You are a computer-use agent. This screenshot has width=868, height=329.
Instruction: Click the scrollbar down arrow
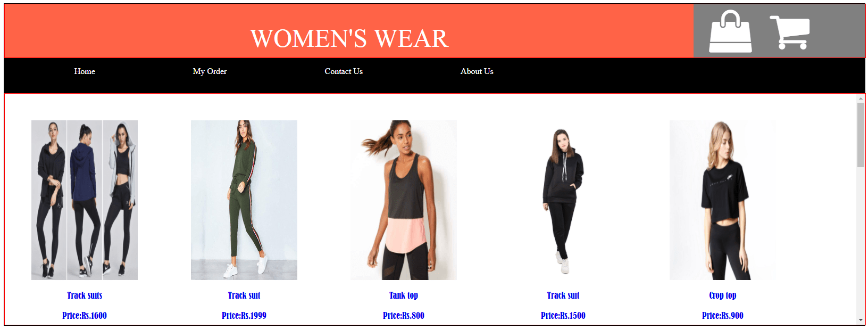[x=861, y=320]
